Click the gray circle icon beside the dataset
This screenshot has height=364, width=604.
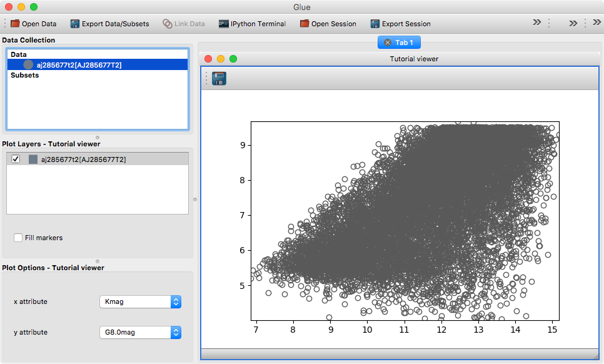click(28, 64)
